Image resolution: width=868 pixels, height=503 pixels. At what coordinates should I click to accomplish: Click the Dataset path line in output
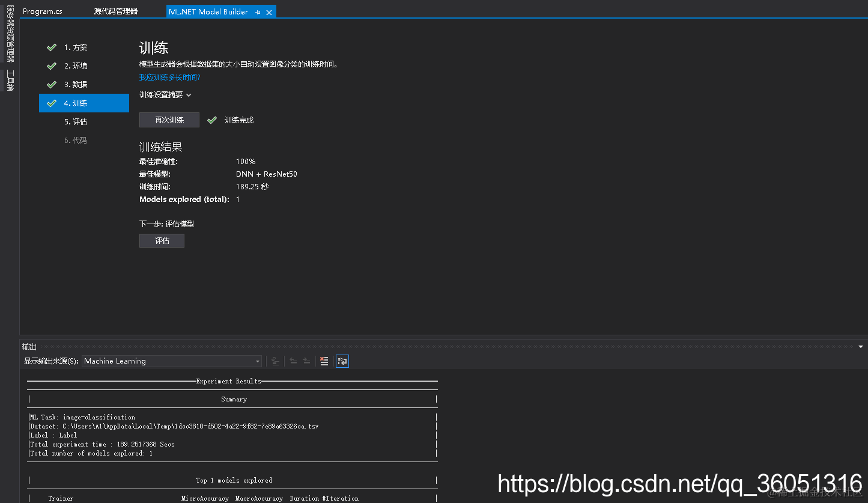coord(174,426)
